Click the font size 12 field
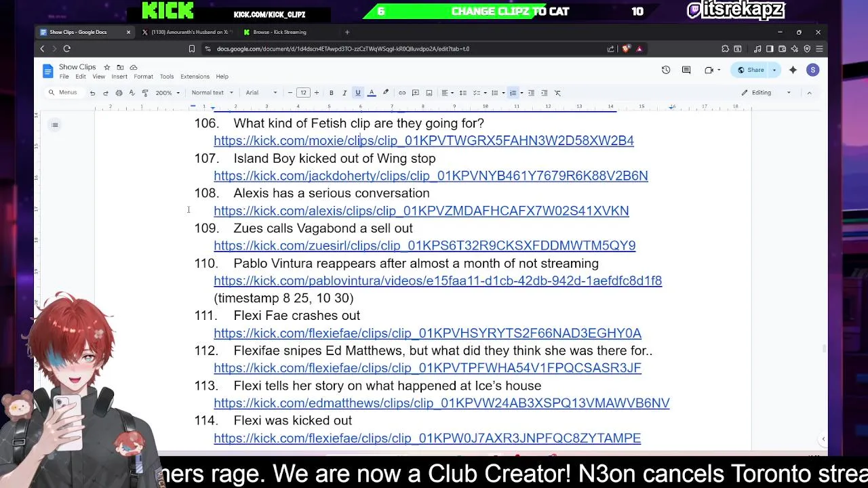 tap(303, 93)
